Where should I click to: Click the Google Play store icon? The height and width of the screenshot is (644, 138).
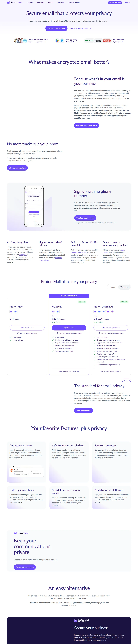click(x=58, y=41)
